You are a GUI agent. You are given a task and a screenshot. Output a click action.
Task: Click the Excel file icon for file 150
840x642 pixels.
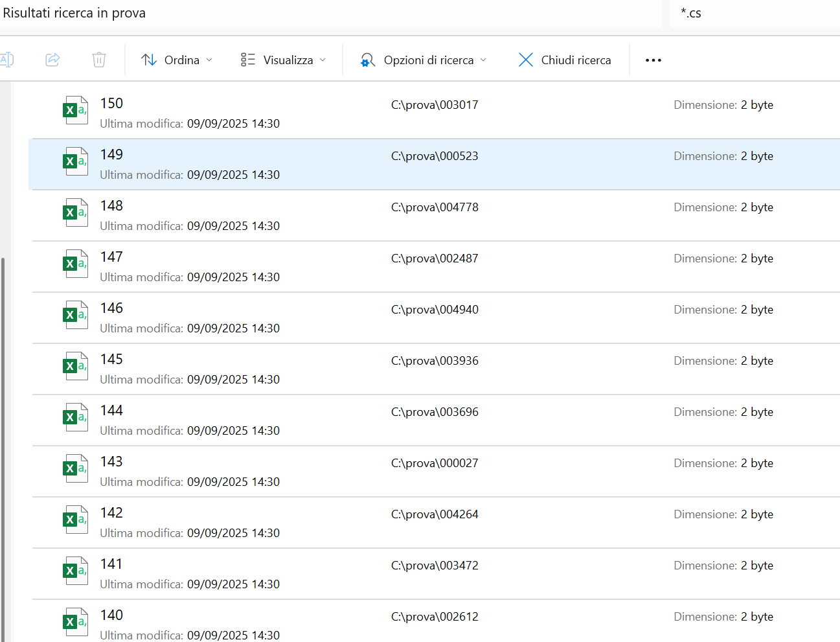(x=75, y=110)
